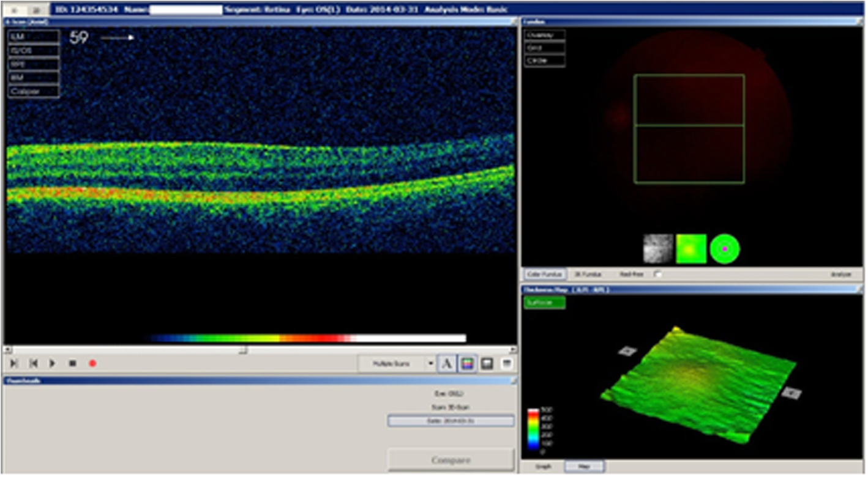This screenshot has width=868, height=477.
Task: Toggle the RPE layer overlay button
Action: [x=34, y=64]
